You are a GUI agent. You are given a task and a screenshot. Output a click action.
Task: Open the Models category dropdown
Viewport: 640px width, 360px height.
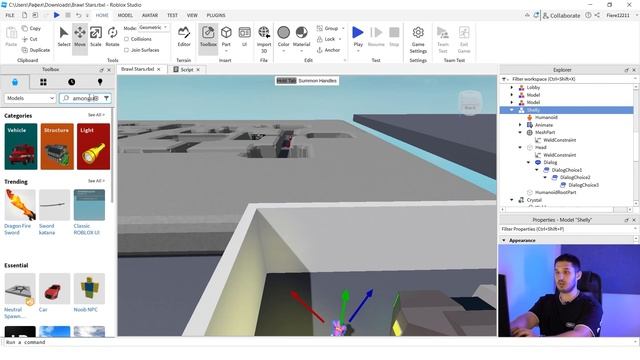coord(30,98)
